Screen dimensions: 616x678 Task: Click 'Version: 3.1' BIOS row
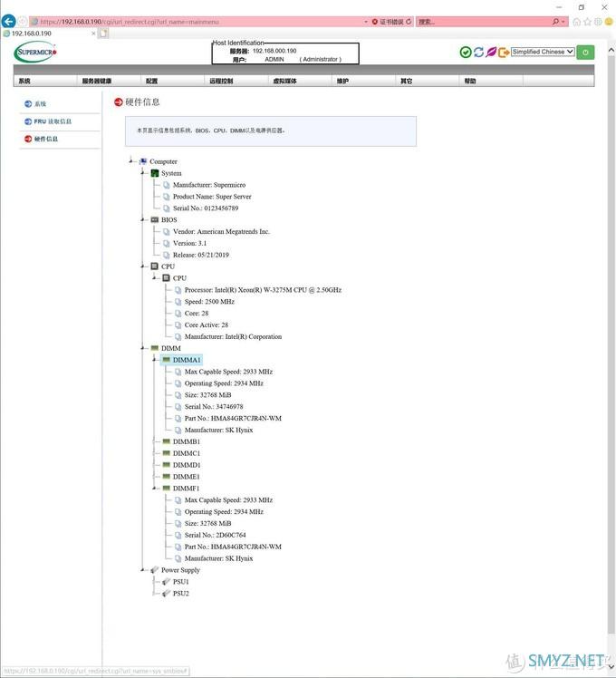[x=189, y=243]
